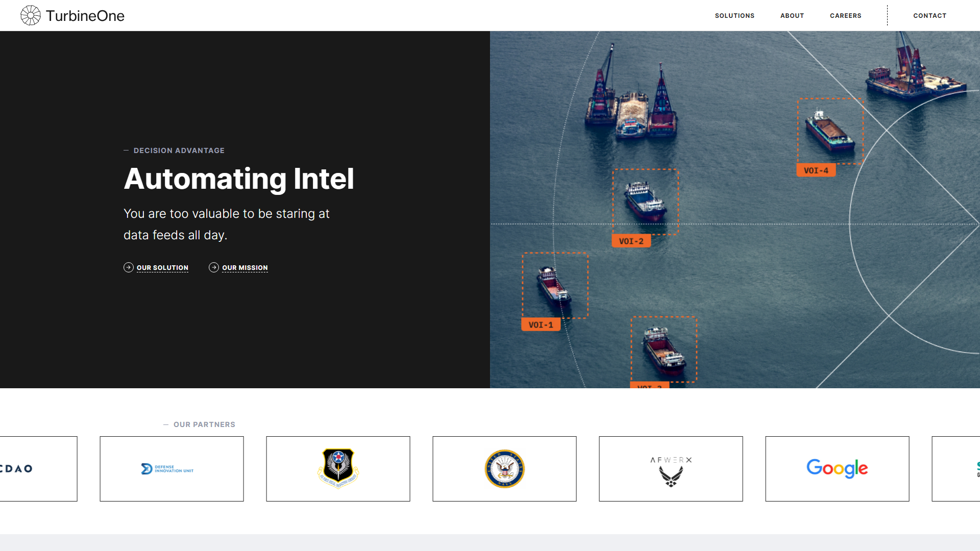Click the TurbineOne turbine logo icon

click(x=31, y=15)
